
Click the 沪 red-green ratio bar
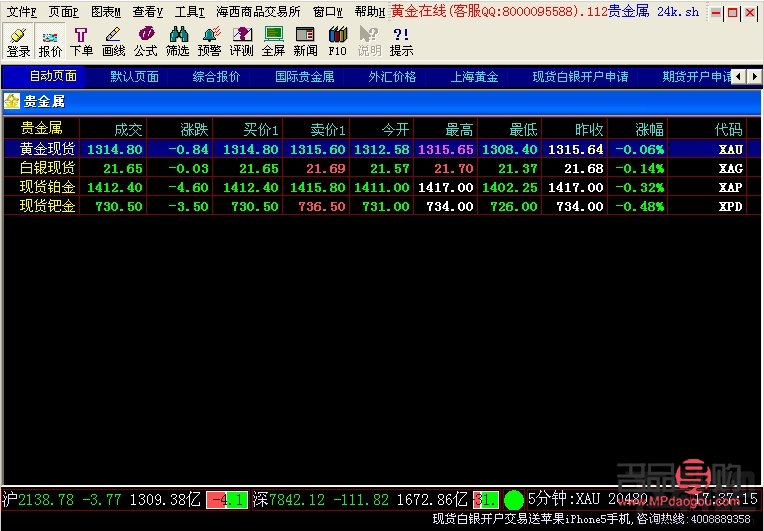click(x=227, y=500)
